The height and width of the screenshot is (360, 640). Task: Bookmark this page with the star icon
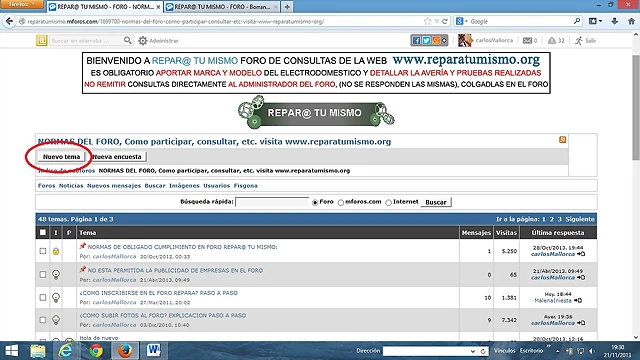427,21
